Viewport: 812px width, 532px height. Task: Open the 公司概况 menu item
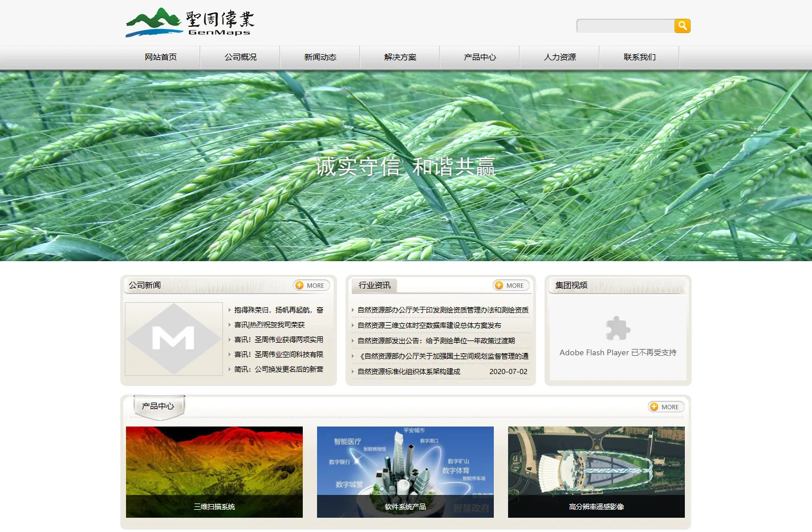(241, 57)
